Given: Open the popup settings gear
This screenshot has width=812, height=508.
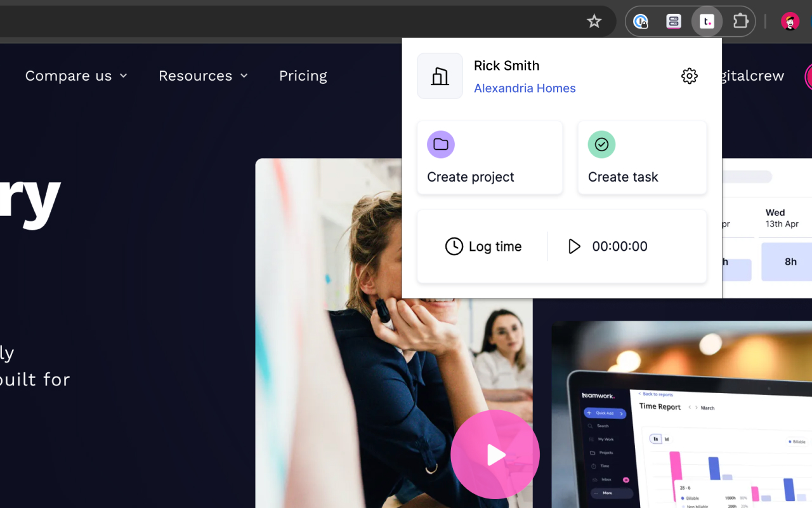Looking at the screenshot, I should (690, 76).
